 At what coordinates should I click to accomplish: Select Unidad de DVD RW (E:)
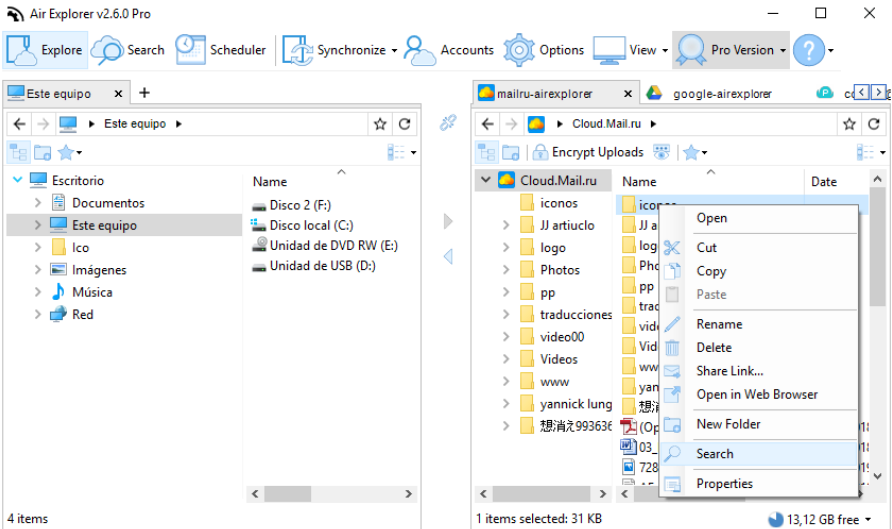pyautogui.click(x=325, y=245)
